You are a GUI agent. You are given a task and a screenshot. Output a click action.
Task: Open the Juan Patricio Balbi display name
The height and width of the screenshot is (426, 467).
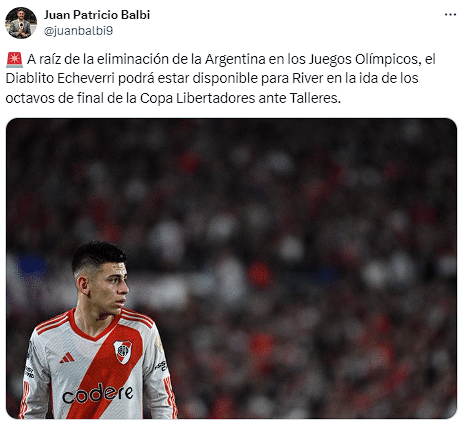(97, 15)
